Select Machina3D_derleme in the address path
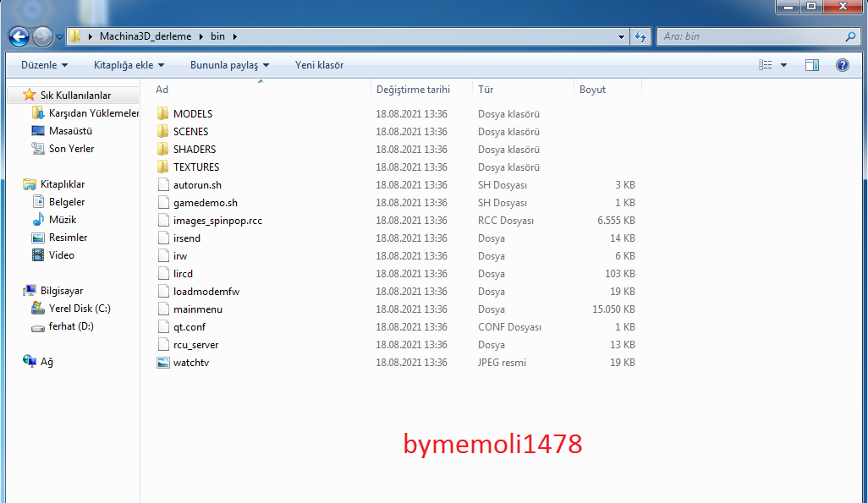 (146, 36)
